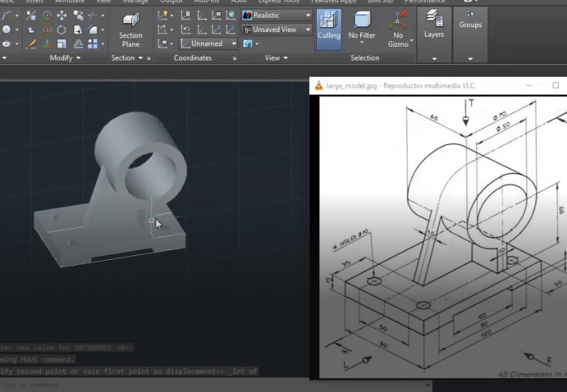Select the Scale tool in Modify panel

62,43
